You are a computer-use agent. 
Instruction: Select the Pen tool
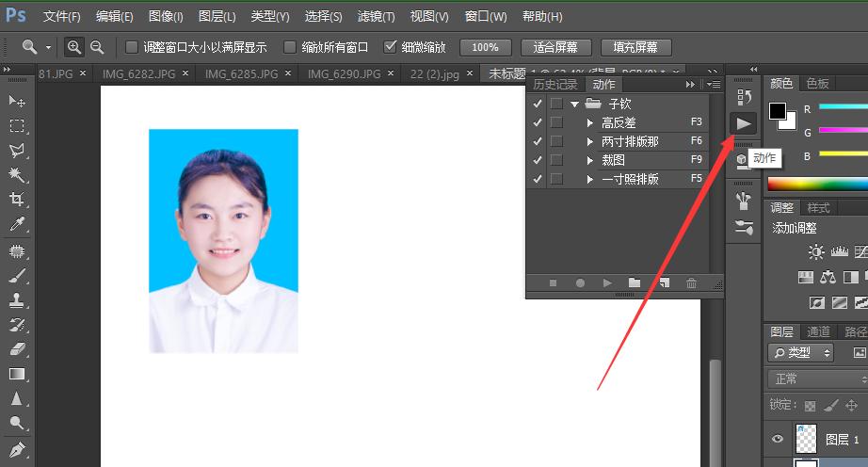coord(17,449)
